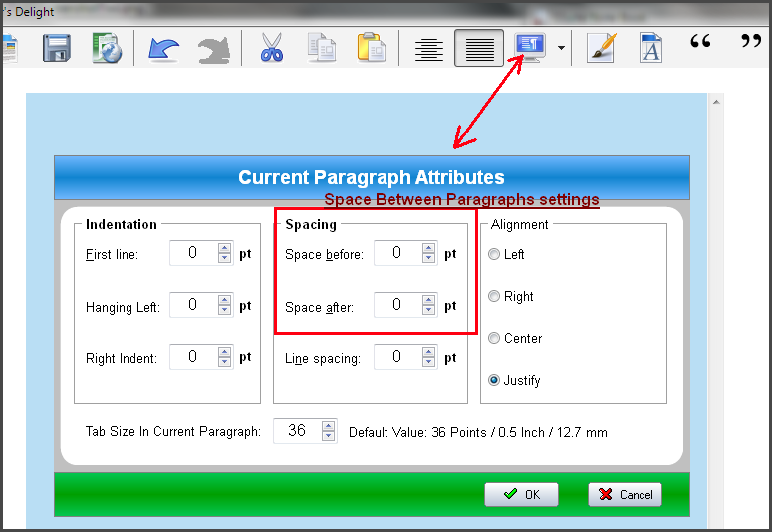The width and height of the screenshot is (772, 532).
Task: Cut selection with the scissors icon
Action: 272,47
